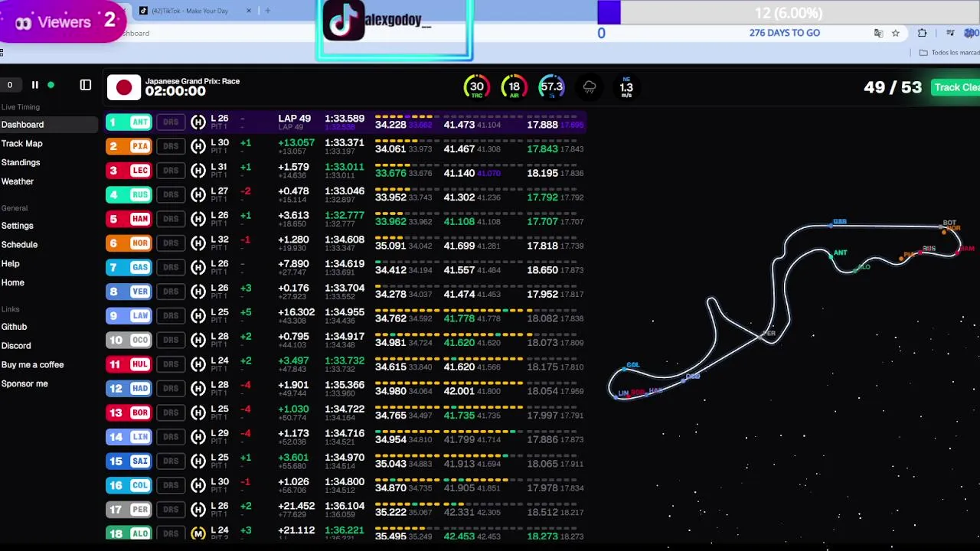Image resolution: width=980 pixels, height=551 pixels.
Task: Click the PER marker on the track map
Action: click(x=769, y=334)
